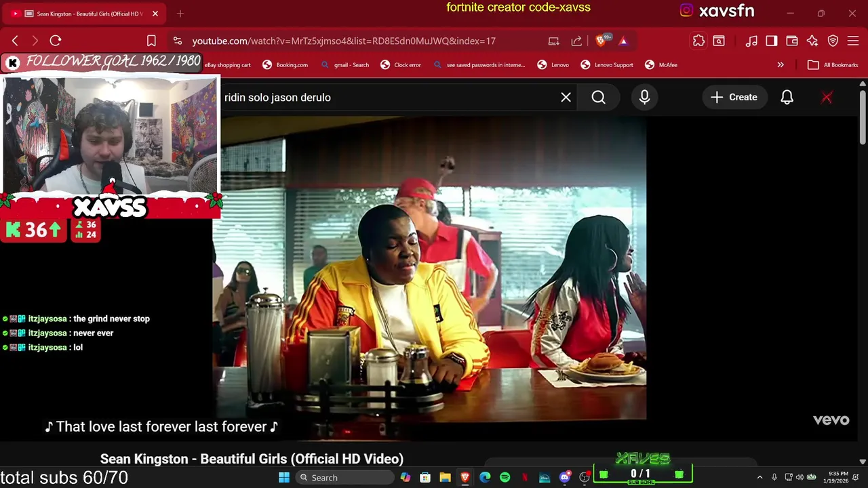Open the saved passwords bookmark
This screenshot has height=488, width=868.
pyautogui.click(x=479, y=65)
